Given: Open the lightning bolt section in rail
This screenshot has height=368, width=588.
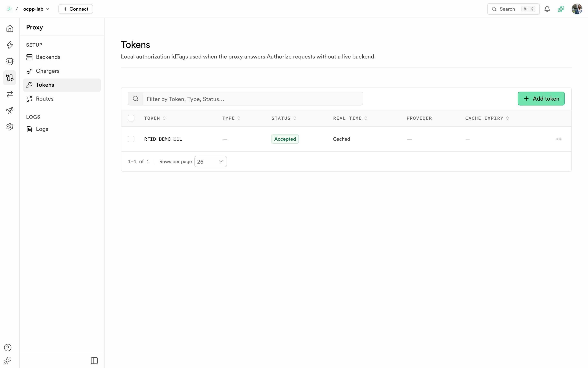Looking at the screenshot, I should click(x=10, y=45).
